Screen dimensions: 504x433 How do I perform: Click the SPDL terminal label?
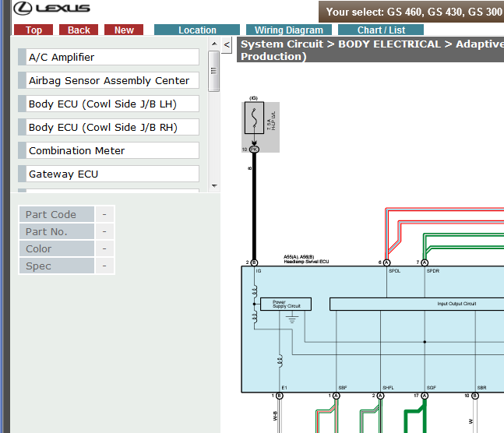point(394,271)
